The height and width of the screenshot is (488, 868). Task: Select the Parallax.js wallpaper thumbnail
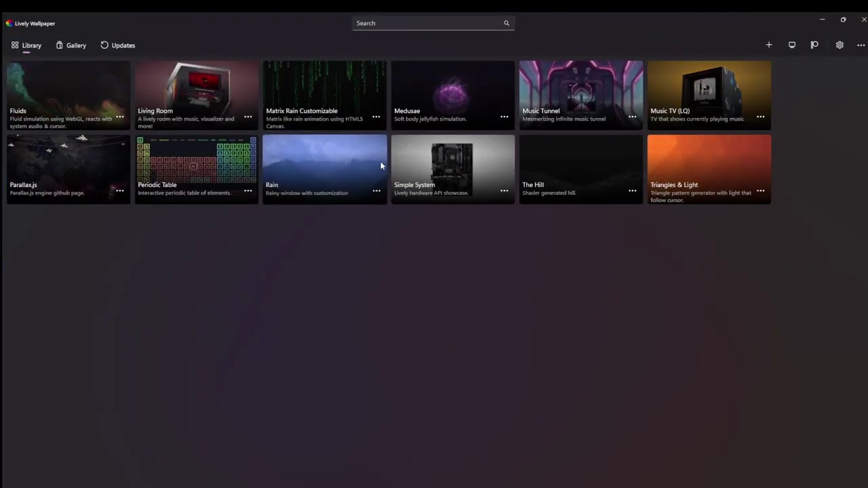tap(68, 169)
